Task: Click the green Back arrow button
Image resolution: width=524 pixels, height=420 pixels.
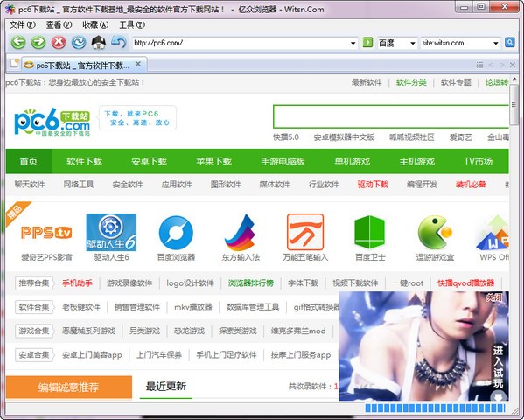Action: 18,43
